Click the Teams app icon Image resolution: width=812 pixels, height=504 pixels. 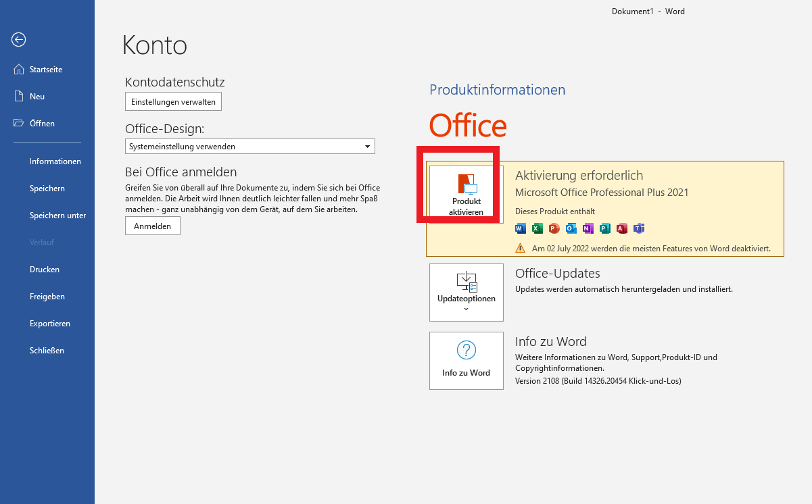click(x=639, y=228)
